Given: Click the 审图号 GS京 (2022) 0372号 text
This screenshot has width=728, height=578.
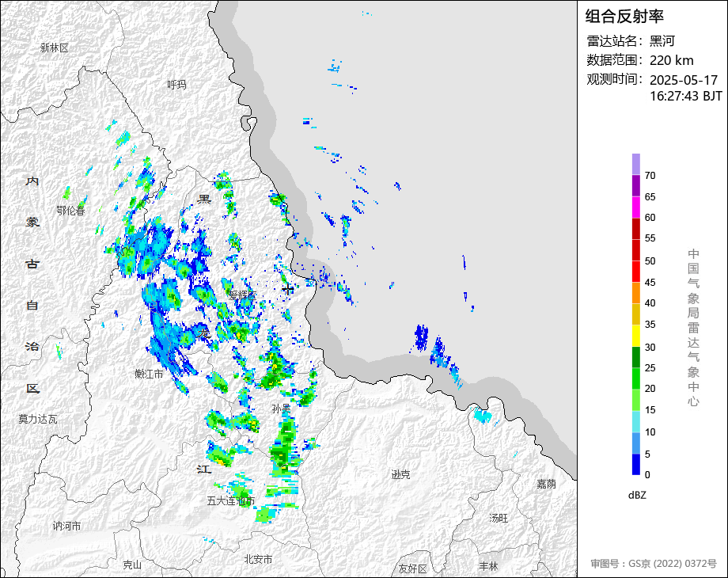Looking at the screenshot, I should 654,564.
